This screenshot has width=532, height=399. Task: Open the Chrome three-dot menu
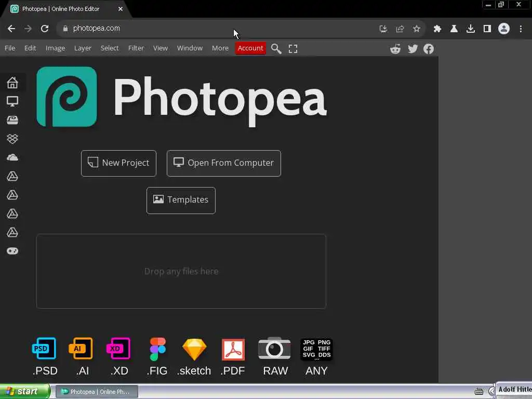pyautogui.click(x=521, y=29)
